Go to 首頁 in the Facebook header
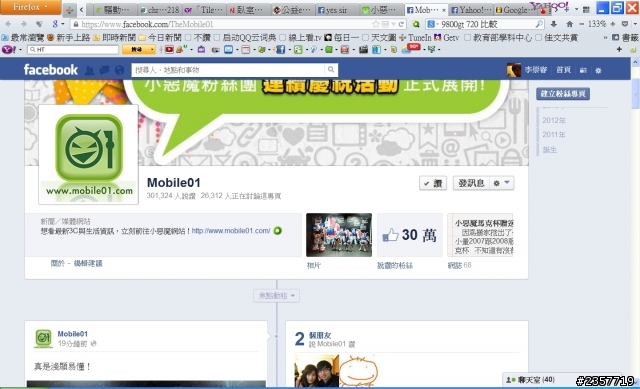 pos(563,70)
